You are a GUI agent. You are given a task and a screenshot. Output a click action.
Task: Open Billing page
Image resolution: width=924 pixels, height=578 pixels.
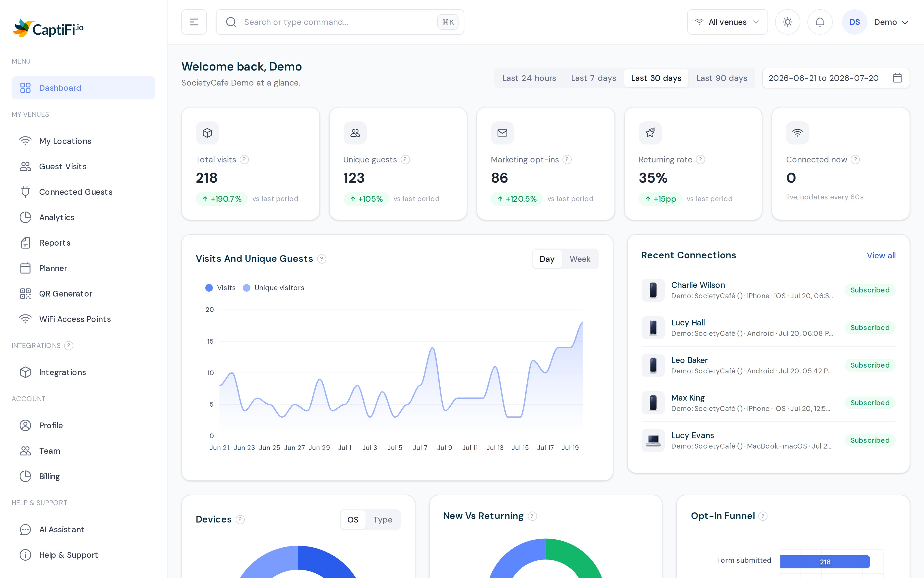[x=83, y=476]
